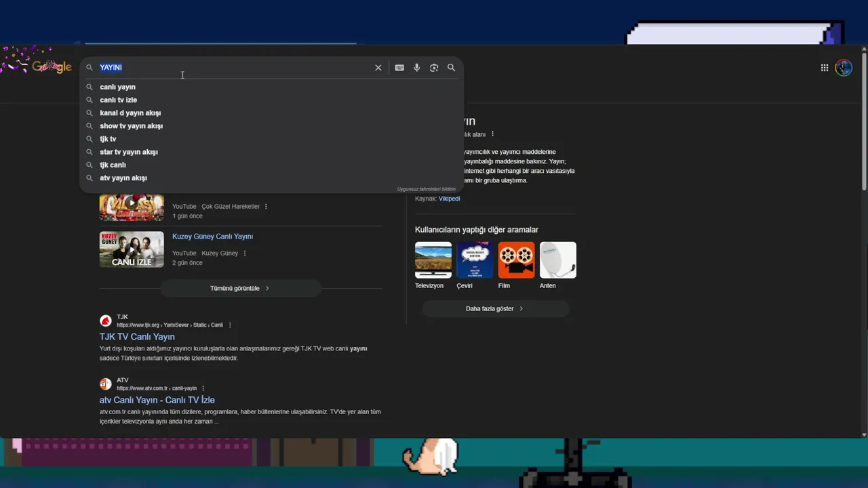Open the Google account avatar
This screenshot has width=868, height=488.
click(x=844, y=68)
